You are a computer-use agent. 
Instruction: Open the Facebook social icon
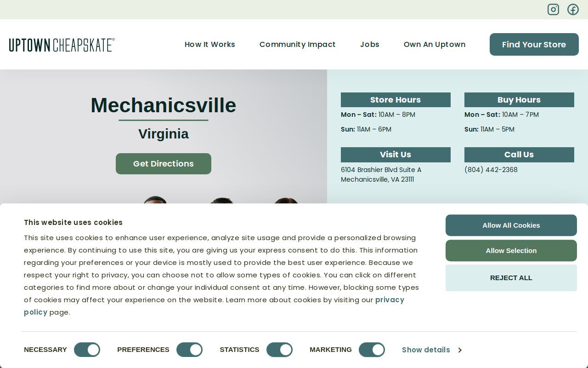573,9
